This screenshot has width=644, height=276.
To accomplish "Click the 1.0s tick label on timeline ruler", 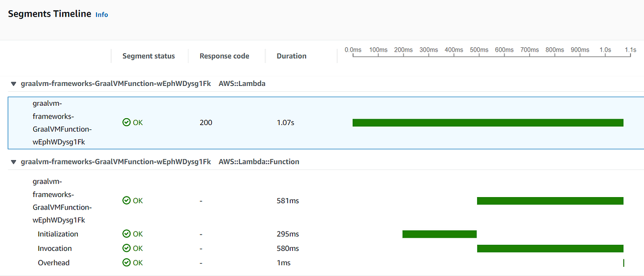I will click(605, 50).
